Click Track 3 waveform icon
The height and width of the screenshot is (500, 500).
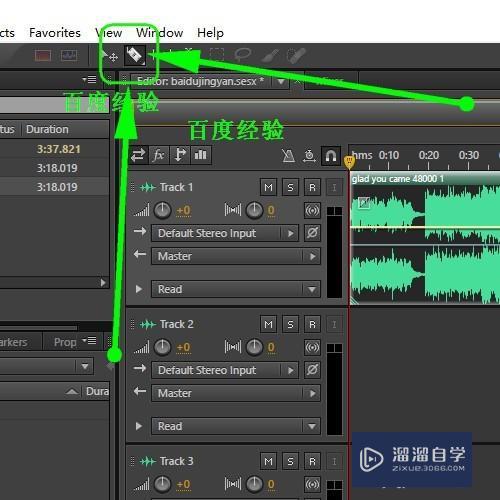click(148, 461)
